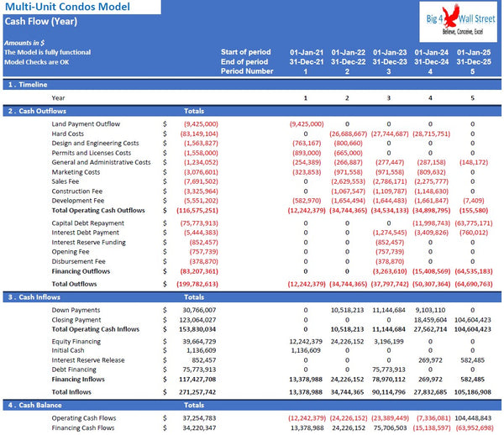Select the Land Payment Outflow row label
Image resolution: width=504 pixels, height=435 pixels.
[x=86, y=123]
